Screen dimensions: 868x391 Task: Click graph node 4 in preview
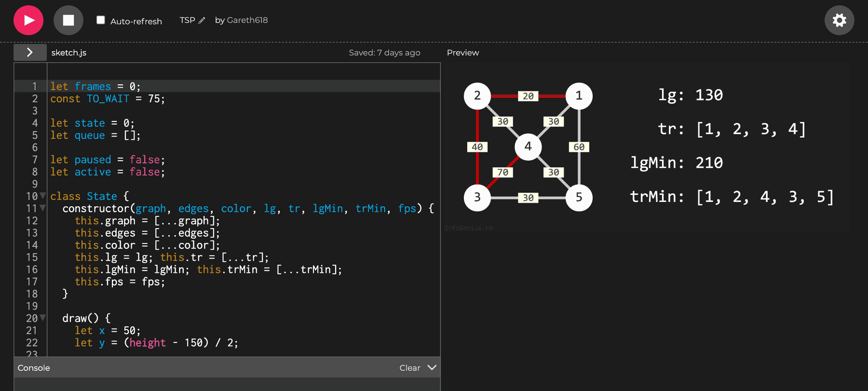528,147
